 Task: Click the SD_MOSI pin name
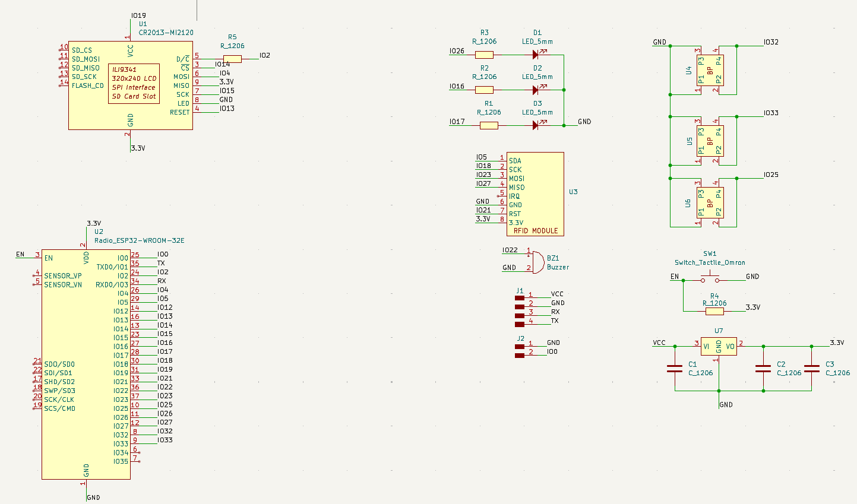point(86,59)
